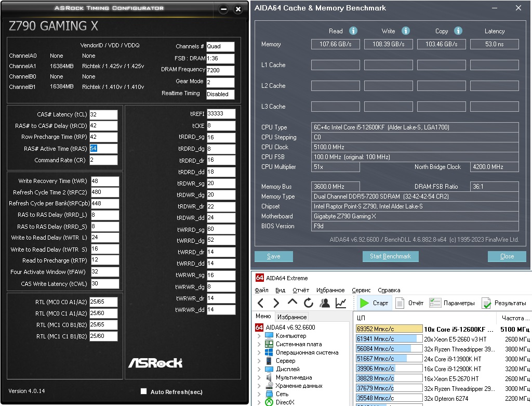Click the Частота column header
This screenshot has width=532, height=406.
(x=515, y=318)
